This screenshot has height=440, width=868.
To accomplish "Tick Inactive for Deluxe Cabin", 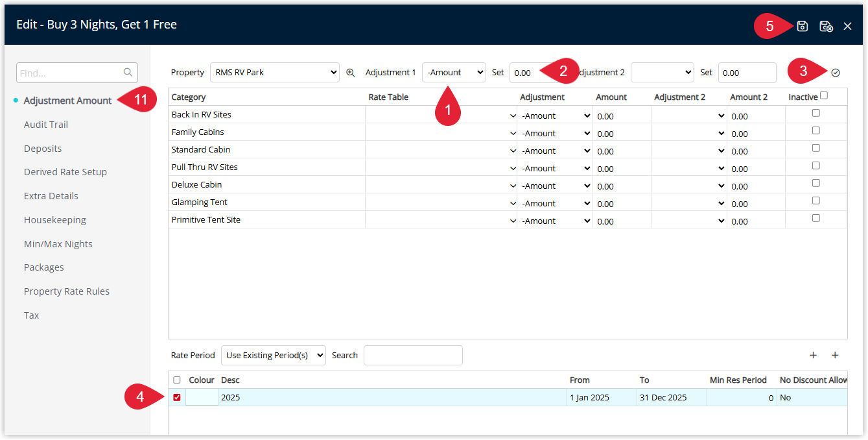I will [816, 183].
